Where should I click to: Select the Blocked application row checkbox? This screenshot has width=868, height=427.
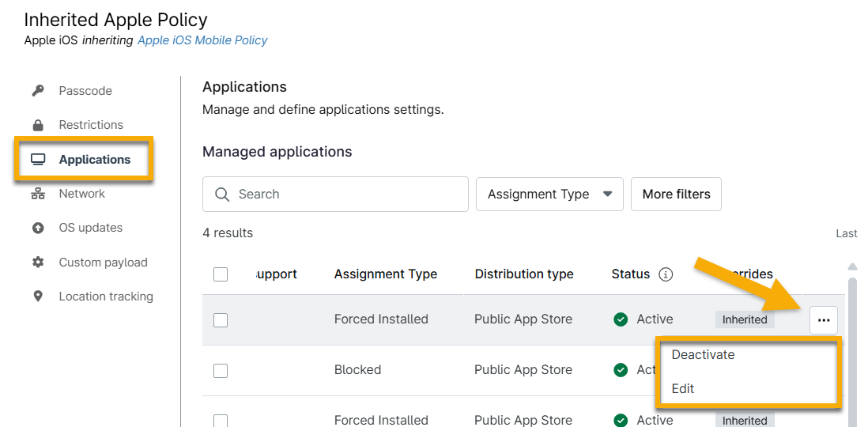pyautogui.click(x=221, y=371)
